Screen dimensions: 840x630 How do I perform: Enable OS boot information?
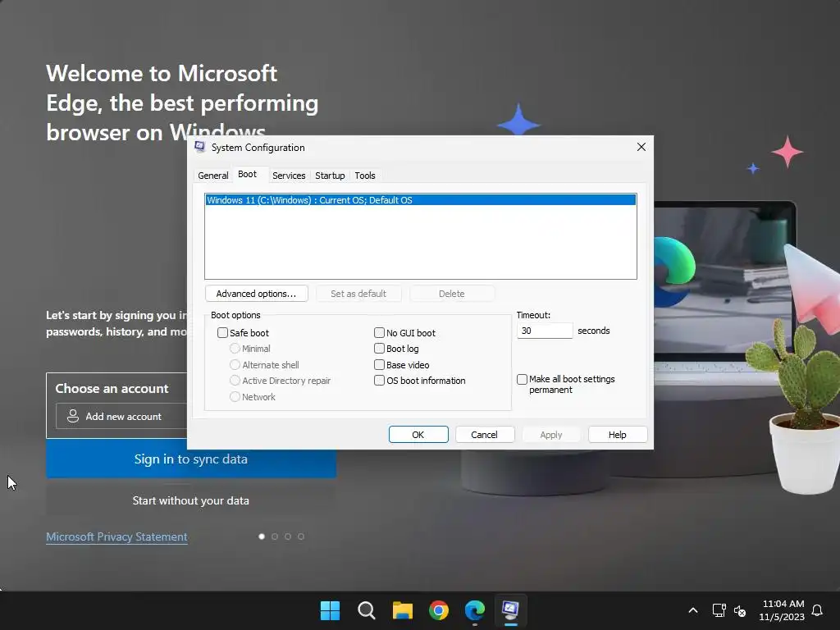(379, 381)
